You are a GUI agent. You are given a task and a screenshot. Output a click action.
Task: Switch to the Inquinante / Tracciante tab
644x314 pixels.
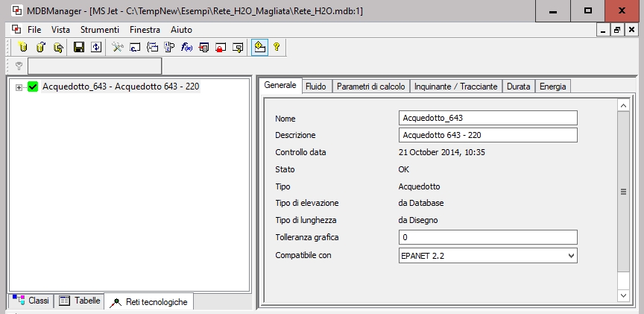tap(455, 87)
